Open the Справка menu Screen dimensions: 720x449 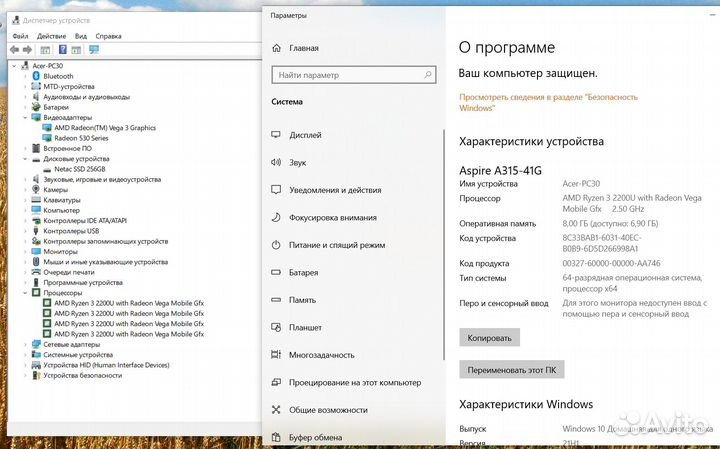[x=109, y=36]
